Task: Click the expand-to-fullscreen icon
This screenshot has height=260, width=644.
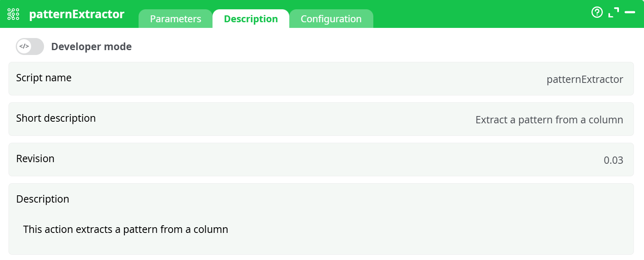Action: [614, 12]
